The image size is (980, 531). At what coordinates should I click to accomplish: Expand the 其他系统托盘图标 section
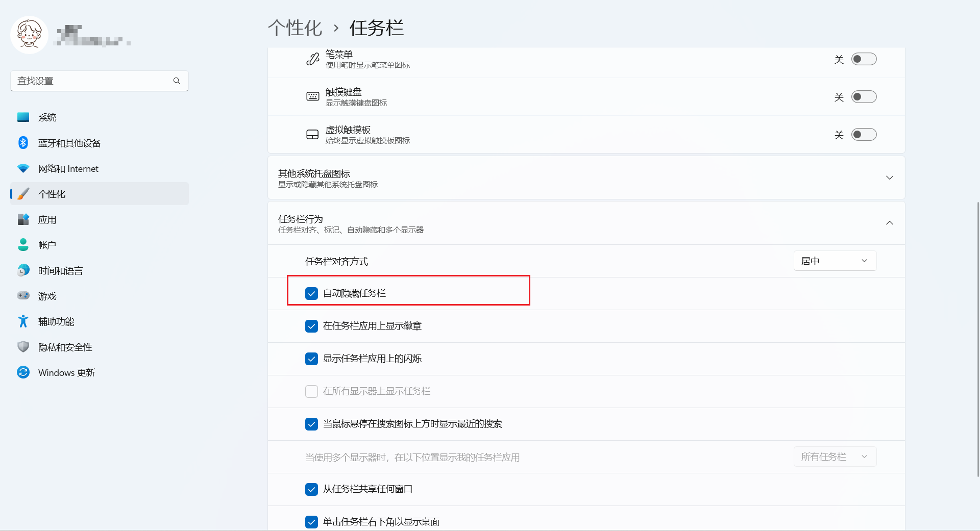pos(889,178)
